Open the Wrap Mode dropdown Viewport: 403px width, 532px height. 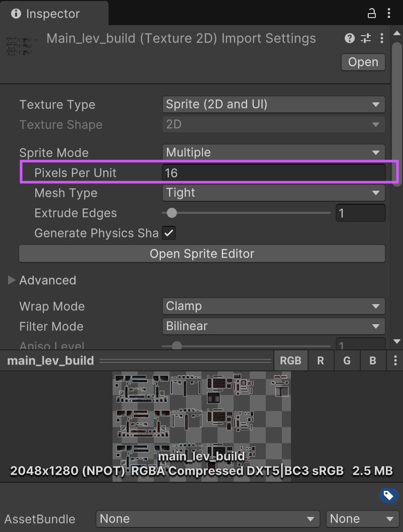click(x=273, y=306)
